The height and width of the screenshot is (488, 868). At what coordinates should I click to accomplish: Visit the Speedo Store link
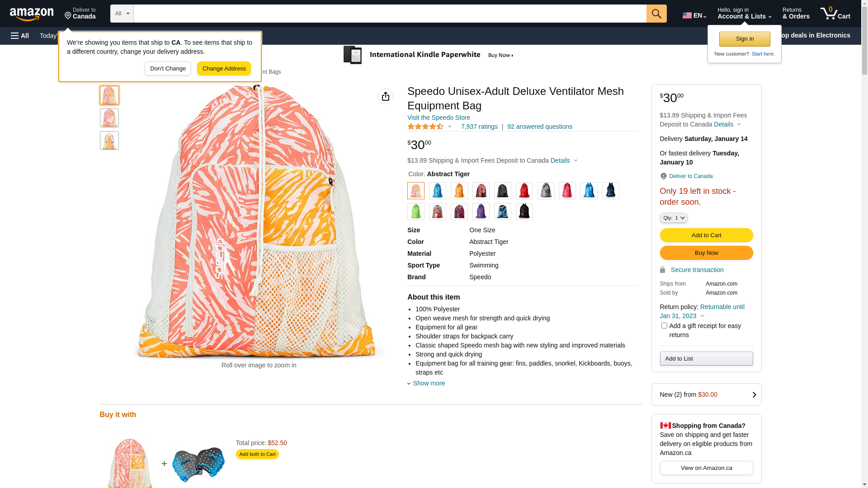pos(439,117)
